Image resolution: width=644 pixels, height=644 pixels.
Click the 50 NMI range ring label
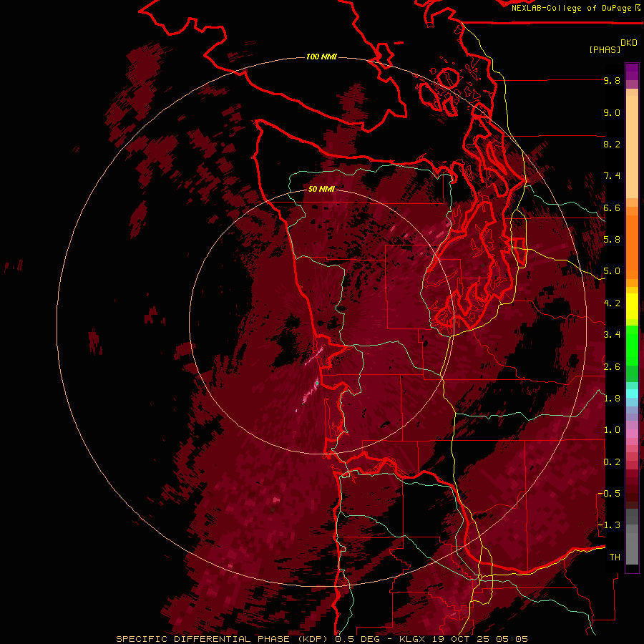pyautogui.click(x=321, y=189)
